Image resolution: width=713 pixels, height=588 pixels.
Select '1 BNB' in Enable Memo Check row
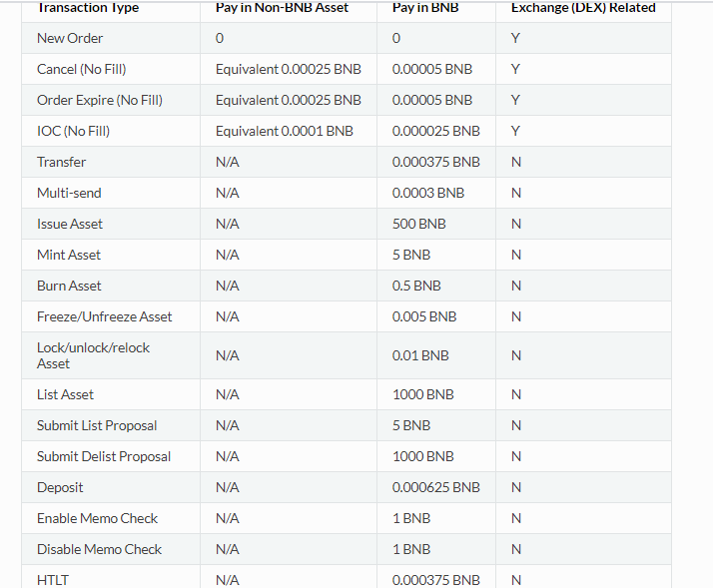coord(411,518)
